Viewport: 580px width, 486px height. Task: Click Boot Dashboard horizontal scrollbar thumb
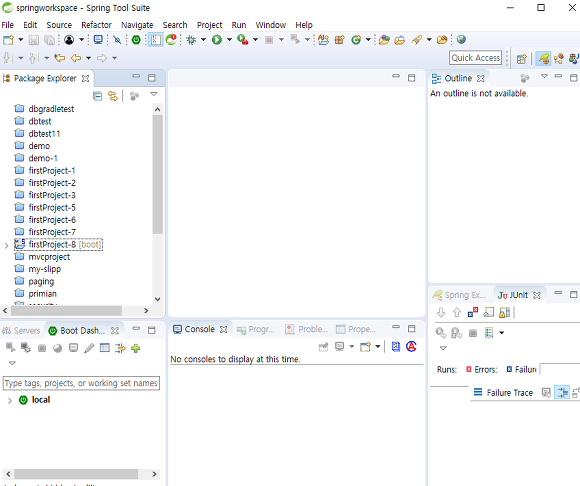76,474
